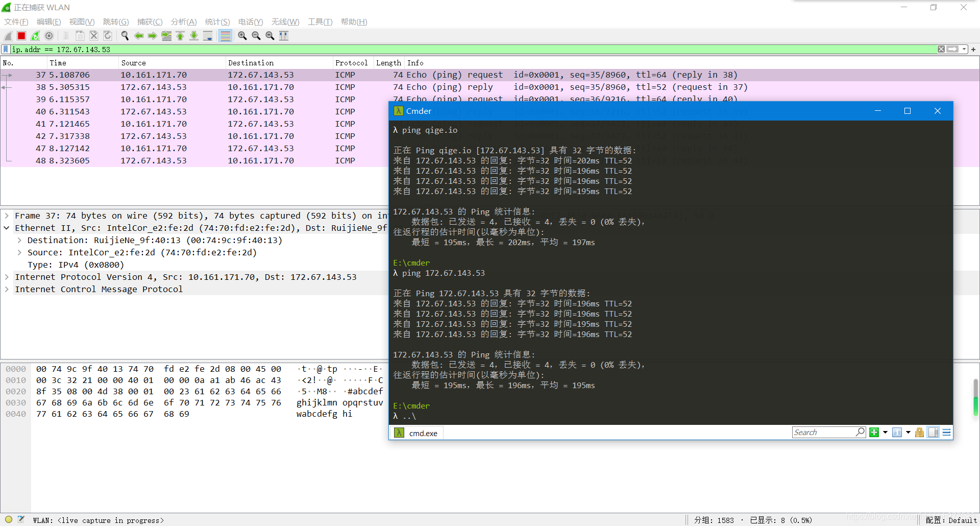Click the Start capture shark fin icon
The image size is (980, 526).
pos(8,36)
